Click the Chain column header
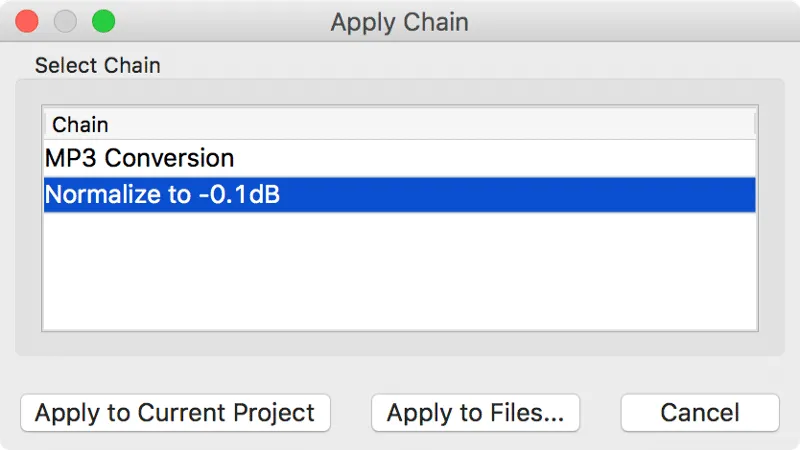This screenshot has width=800, height=450. click(x=80, y=125)
